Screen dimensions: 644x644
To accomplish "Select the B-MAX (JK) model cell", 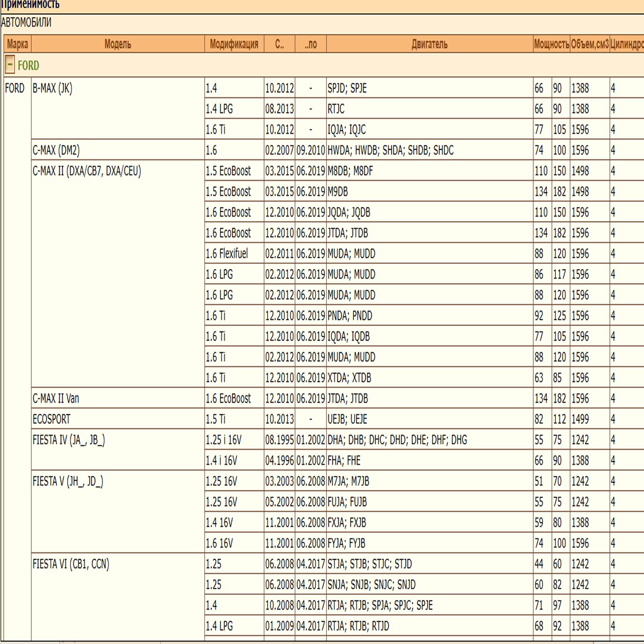I will click(x=53, y=88).
